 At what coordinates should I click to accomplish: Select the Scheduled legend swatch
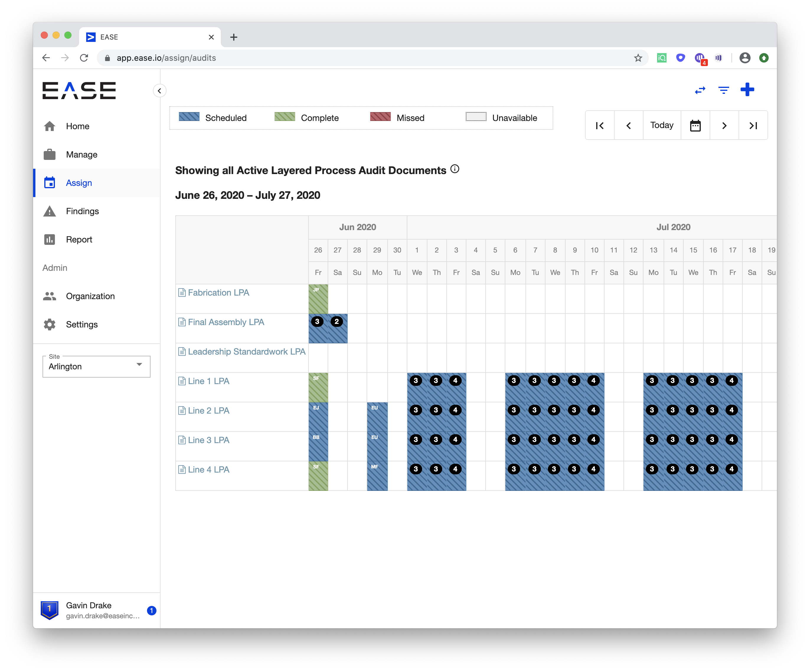tap(189, 117)
